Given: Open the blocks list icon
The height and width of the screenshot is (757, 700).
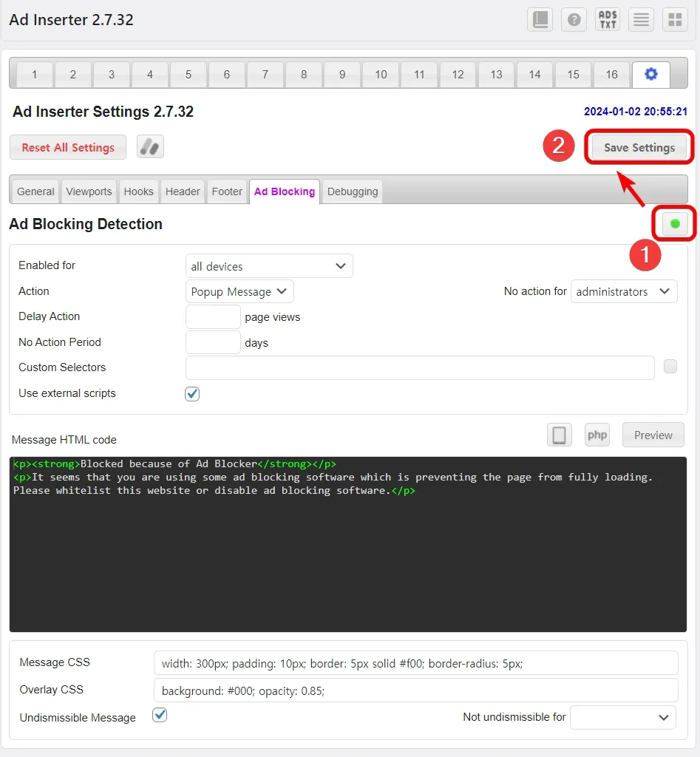Looking at the screenshot, I should [641, 20].
